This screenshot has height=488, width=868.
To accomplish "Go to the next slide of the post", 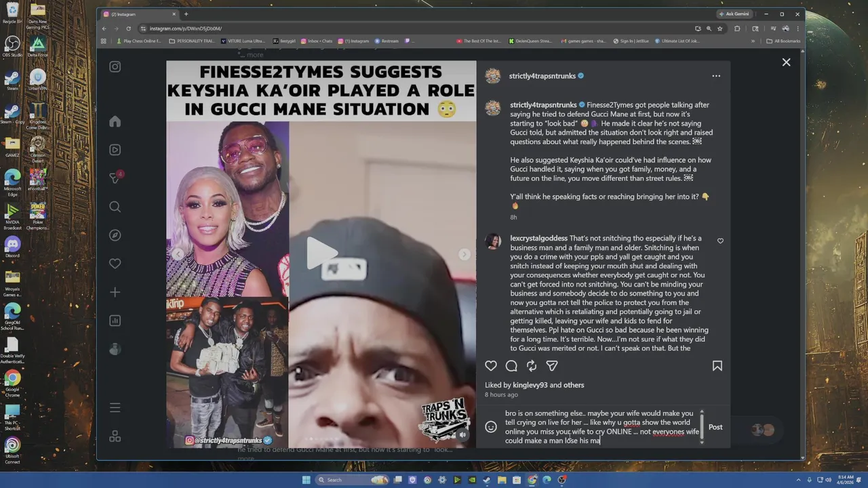I will [x=464, y=254].
